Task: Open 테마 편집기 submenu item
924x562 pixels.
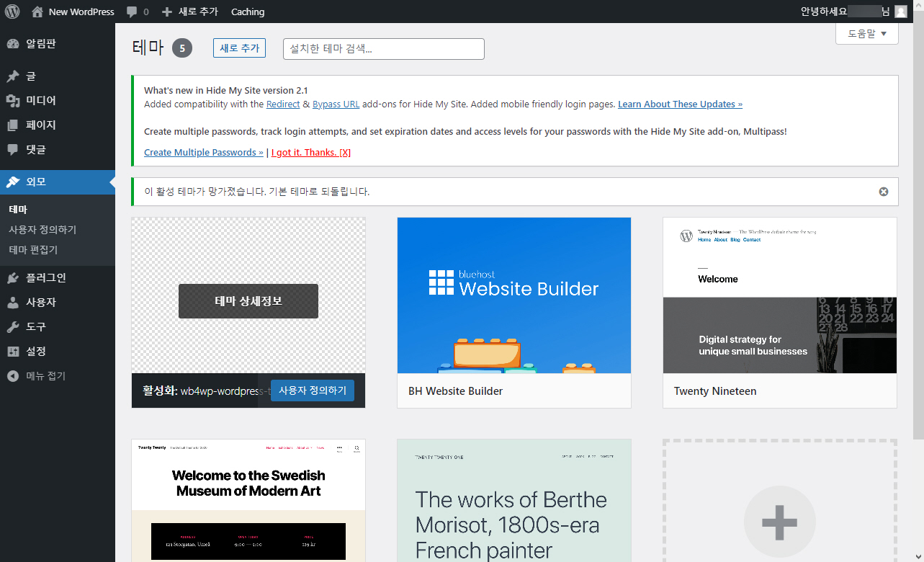Action: coord(33,250)
